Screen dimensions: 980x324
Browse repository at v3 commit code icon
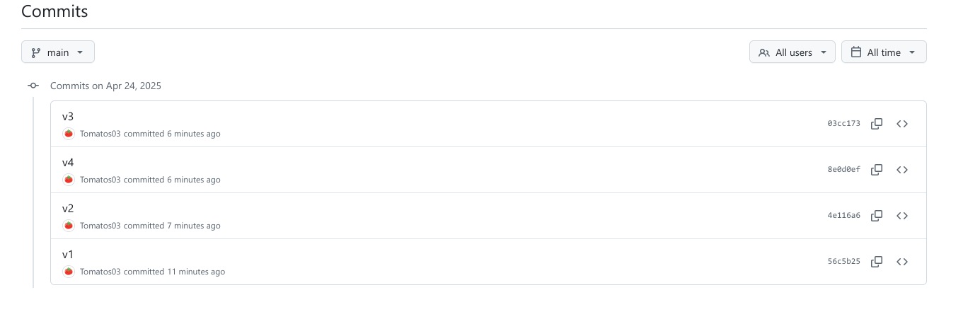[902, 124]
